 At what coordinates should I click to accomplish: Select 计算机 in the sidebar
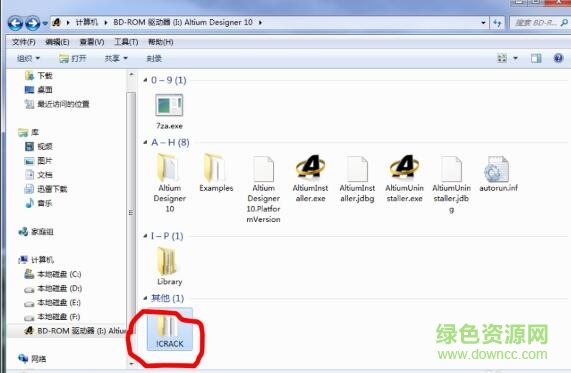(x=36, y=260)
